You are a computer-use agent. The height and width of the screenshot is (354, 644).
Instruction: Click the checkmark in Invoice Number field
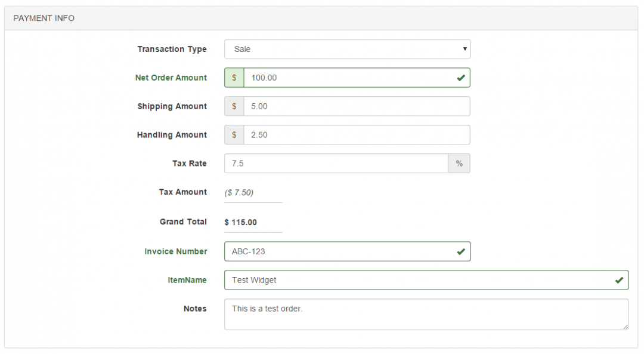pos(460,251)
